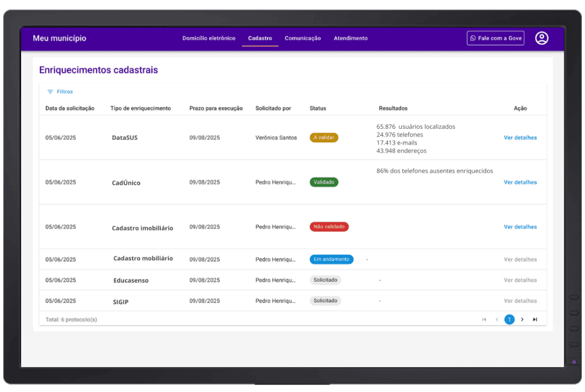Click Pedro Henriqu... in CadÚnico row
Screen dimensions: 585x392
click(275, 182)
